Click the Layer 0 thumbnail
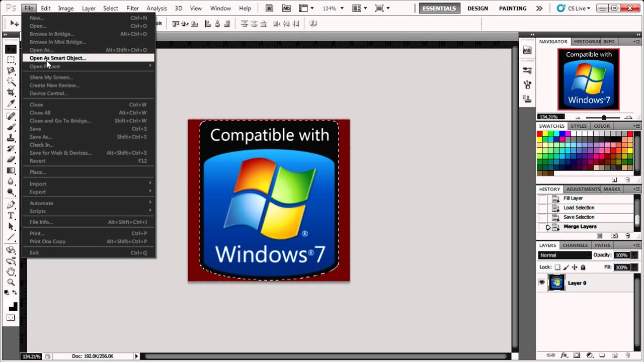644x362 pixels. tap(556, 283)
